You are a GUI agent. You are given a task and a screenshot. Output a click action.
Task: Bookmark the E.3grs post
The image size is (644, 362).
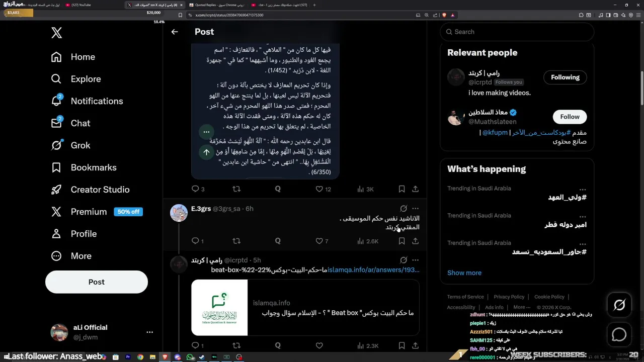click(401, 241)
